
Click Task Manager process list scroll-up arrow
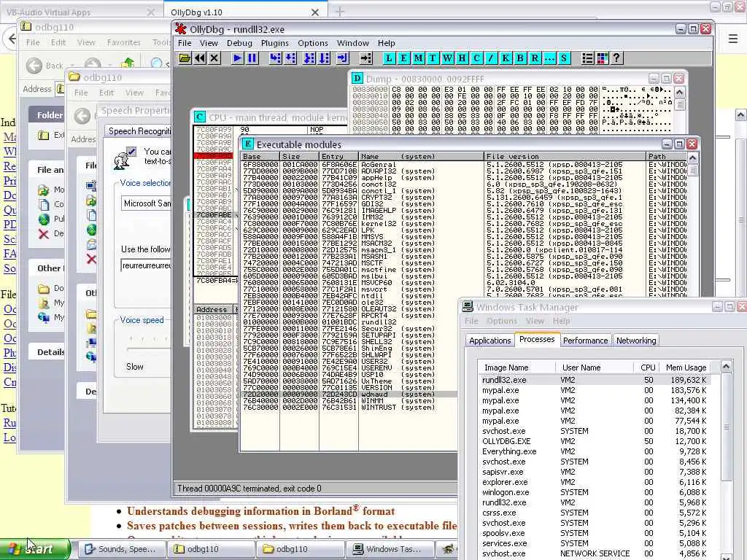click(x=726, y=367)
